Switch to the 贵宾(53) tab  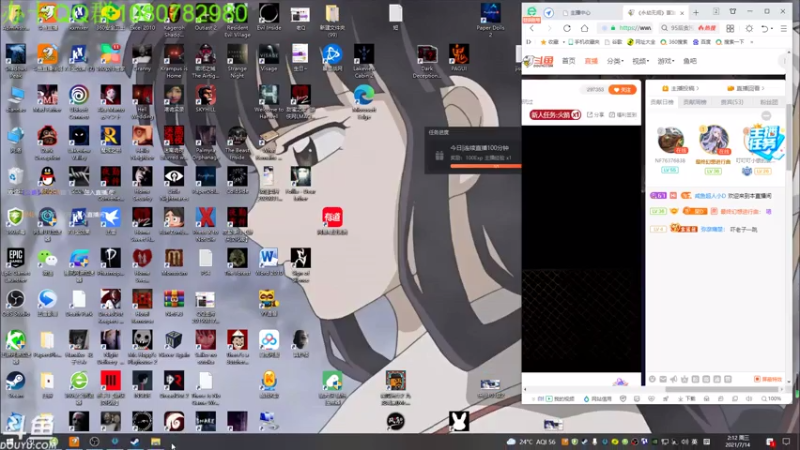click(x=732, y=102)
